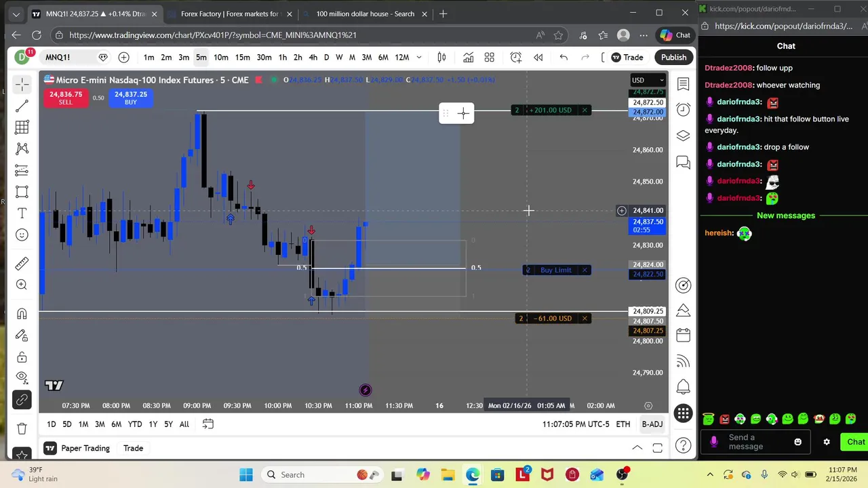This screenshot has height=488, width=868.
Task: Select the 5m timeframe
Action: pyautogui.click(x=201, y=58)
